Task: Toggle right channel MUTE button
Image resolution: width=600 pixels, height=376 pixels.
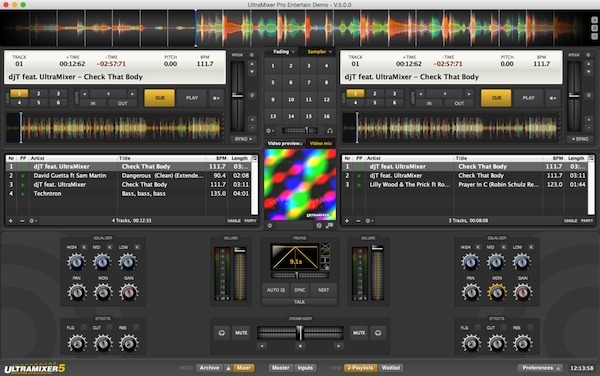Action: coord(359,333)
